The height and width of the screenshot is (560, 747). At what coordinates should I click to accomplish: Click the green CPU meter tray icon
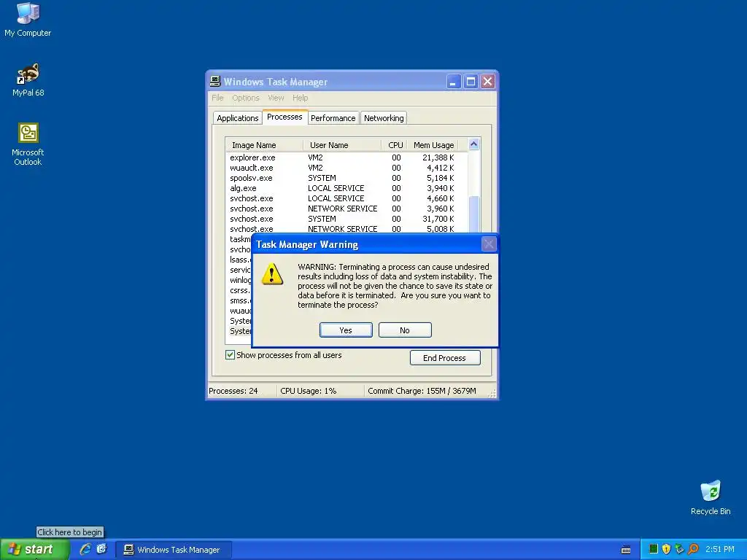654,549
